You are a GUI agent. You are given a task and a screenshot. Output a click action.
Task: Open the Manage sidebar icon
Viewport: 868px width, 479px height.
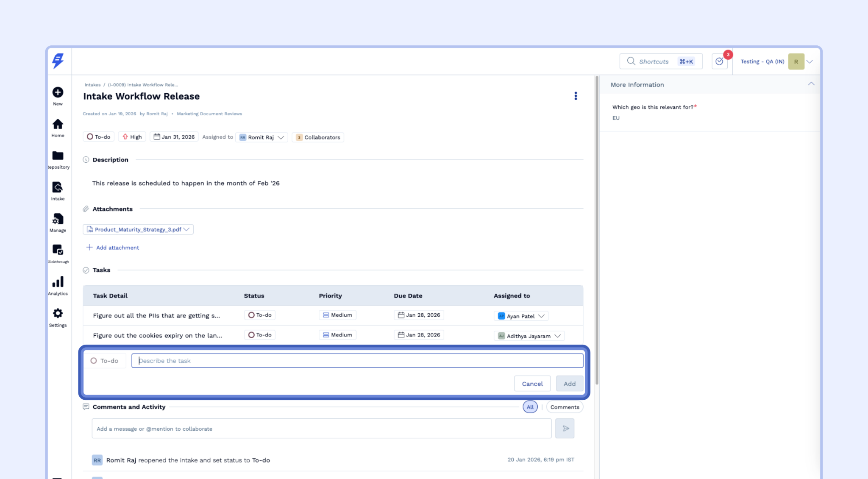coord(58,219)
